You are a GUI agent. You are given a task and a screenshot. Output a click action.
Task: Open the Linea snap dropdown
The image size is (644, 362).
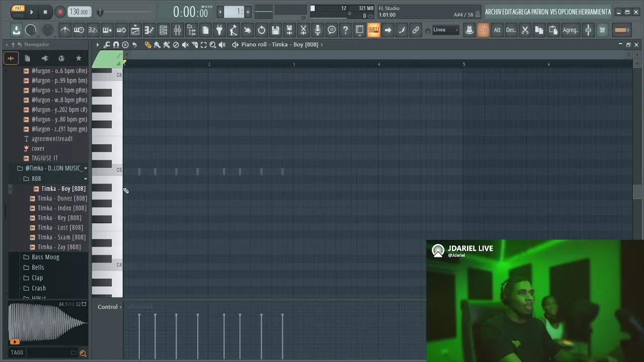[446, 30]
